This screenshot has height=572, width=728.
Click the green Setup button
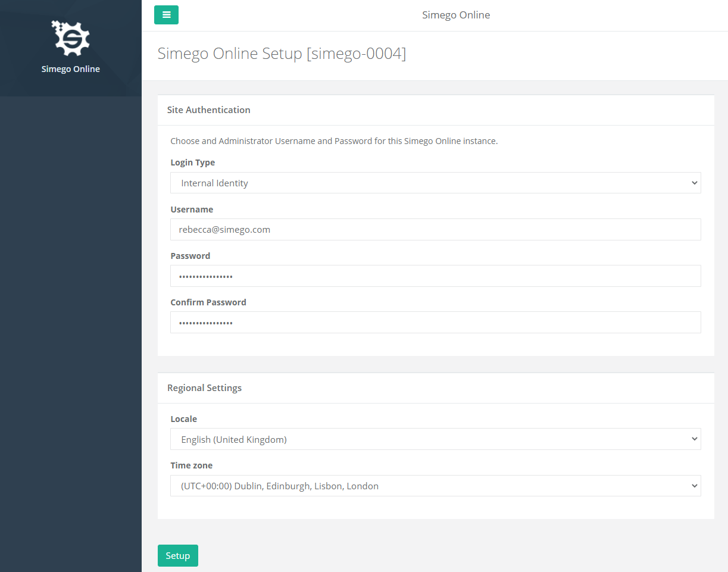tap(177, 555)
